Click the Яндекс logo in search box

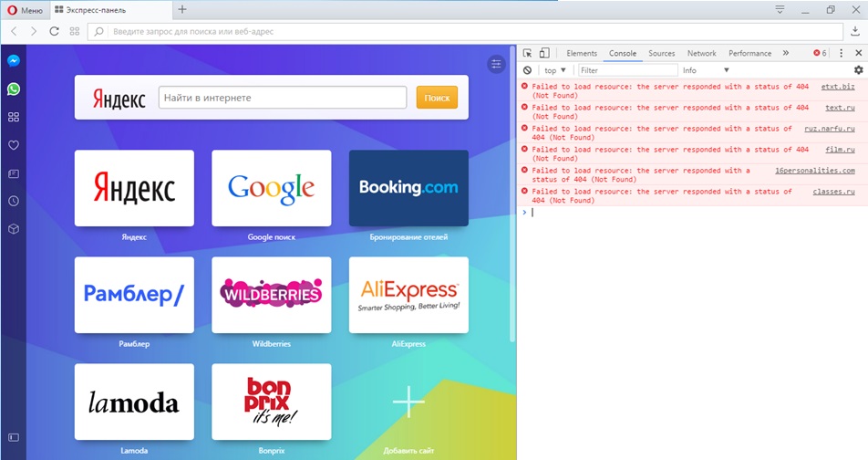coord(119,99)
